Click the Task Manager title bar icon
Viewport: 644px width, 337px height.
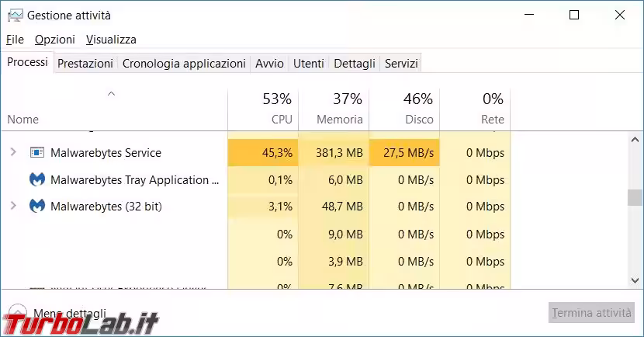(14, 15)
